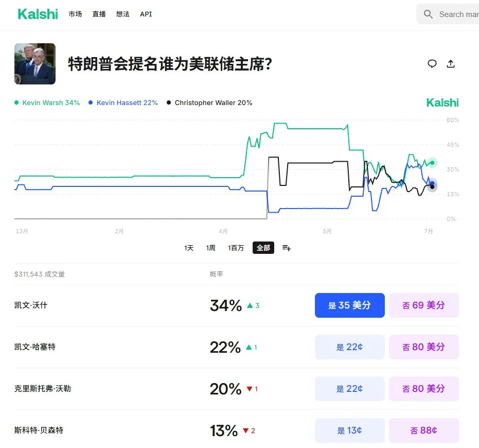This screenshot has width=479, height=448.
Task: Click the share upload icon
Action: pos(451,64)
